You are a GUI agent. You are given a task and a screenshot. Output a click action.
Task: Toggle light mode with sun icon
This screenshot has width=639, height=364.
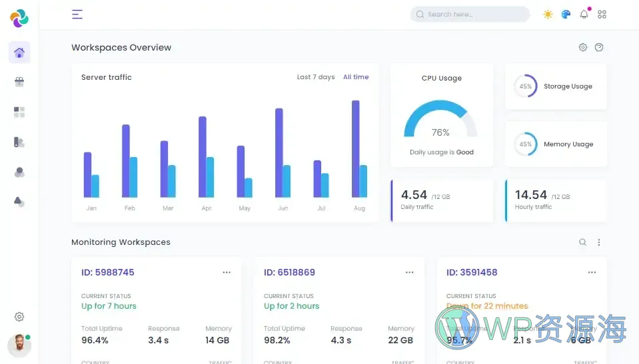coord(548,14)
